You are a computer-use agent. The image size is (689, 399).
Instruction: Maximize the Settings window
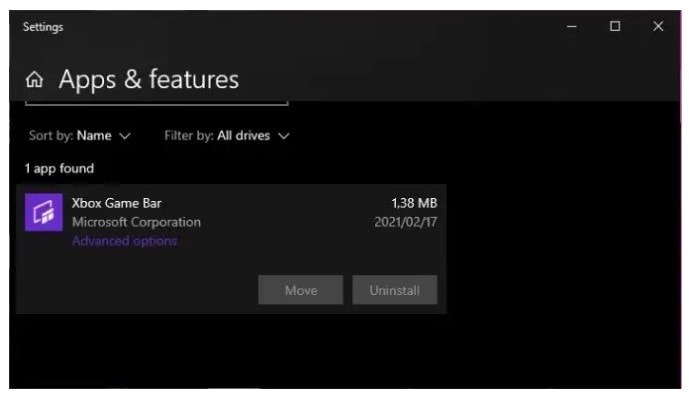coord(615,26)
